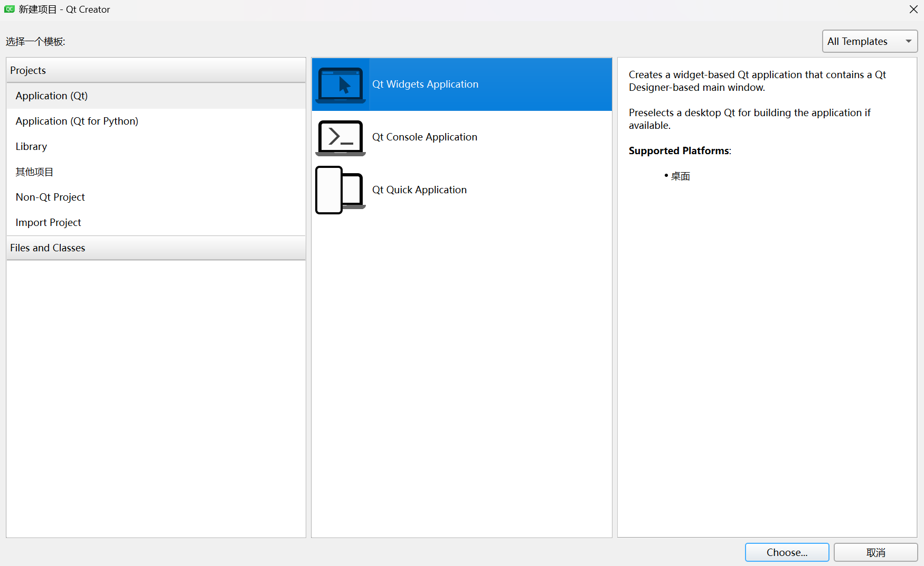Click the Qt Widgets Application monitor icon
This screenshot has height=566, width=924.
point(341,84)
